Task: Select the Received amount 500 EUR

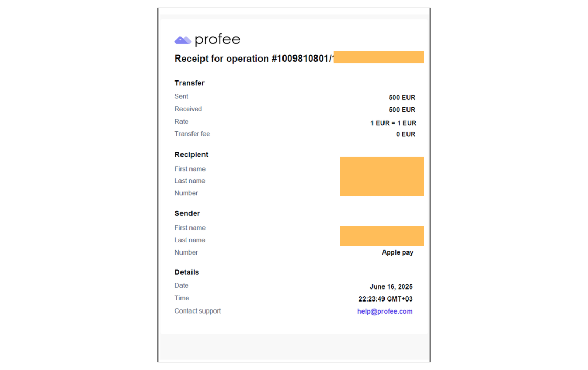Action: [402, 110]
